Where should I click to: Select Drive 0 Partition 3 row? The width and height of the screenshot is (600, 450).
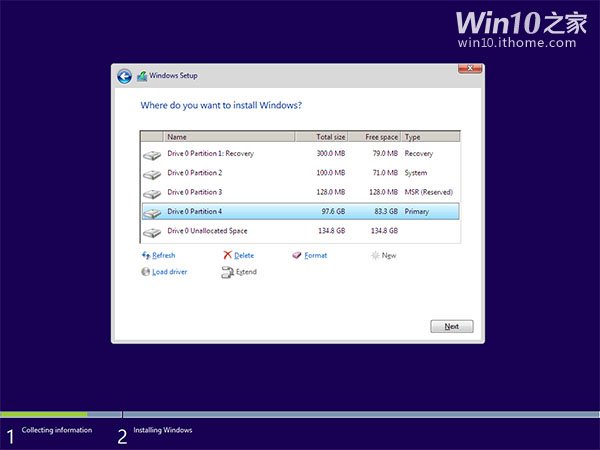(x=300, y=192)
